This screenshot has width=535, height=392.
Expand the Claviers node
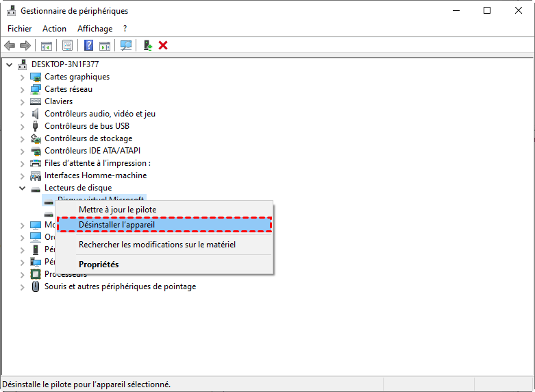[22, 102]
